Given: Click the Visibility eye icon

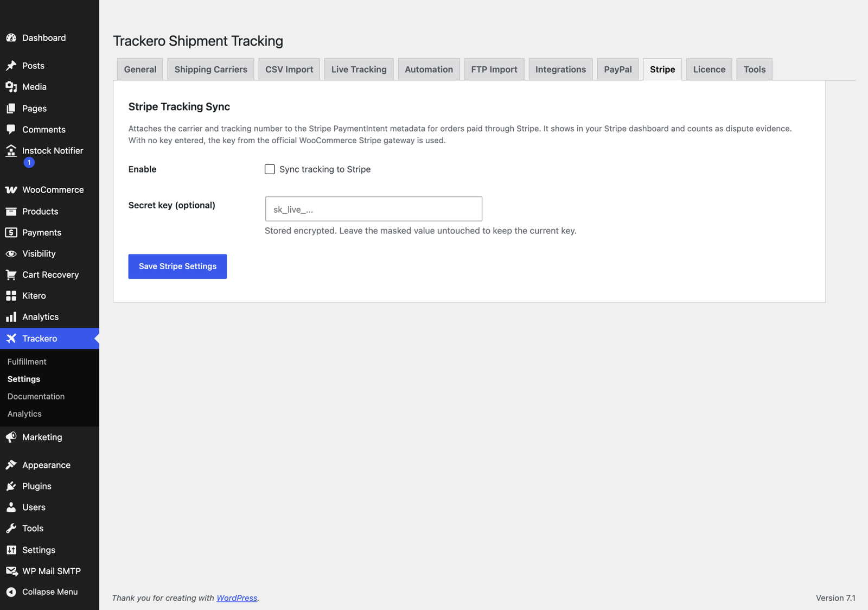Looking at the screenshot, I should (11, 254).
